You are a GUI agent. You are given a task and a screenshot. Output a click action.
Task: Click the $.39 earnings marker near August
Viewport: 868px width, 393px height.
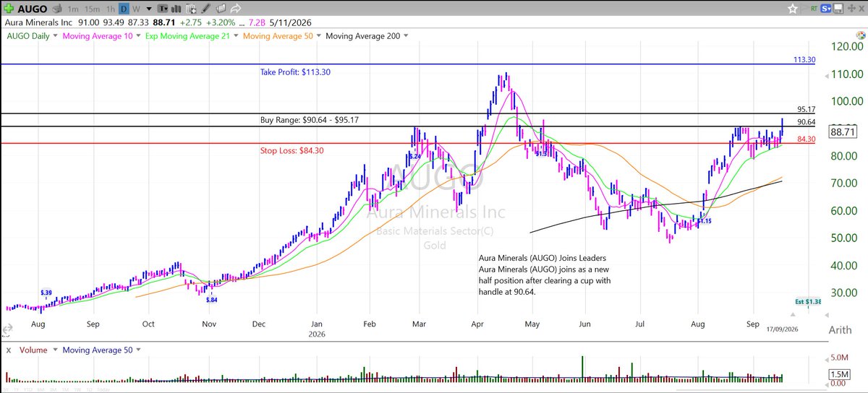pos(46,293)
